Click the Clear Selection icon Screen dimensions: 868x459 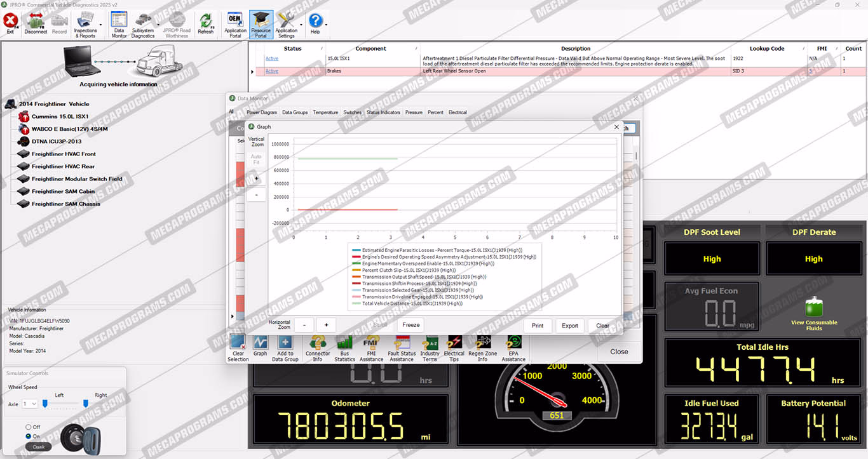coord(238,349)
